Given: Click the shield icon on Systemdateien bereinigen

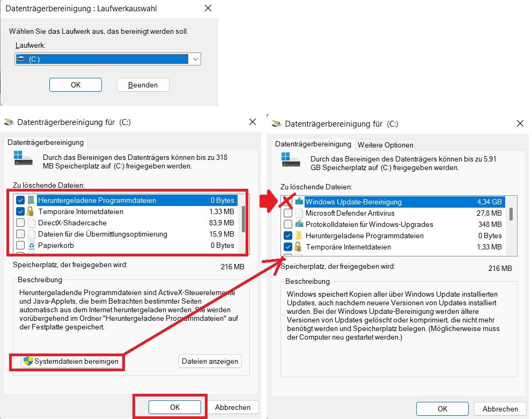Looking at the screenshot, I should (x=28, y=361).
